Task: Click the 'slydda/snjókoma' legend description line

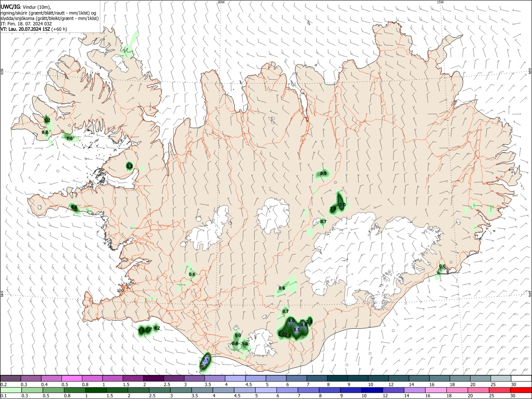Action: coord(49,18)
